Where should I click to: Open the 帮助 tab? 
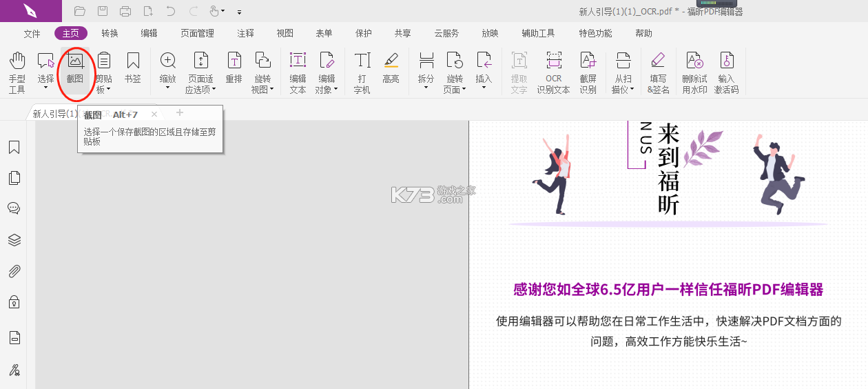click(x=643, y=33)
